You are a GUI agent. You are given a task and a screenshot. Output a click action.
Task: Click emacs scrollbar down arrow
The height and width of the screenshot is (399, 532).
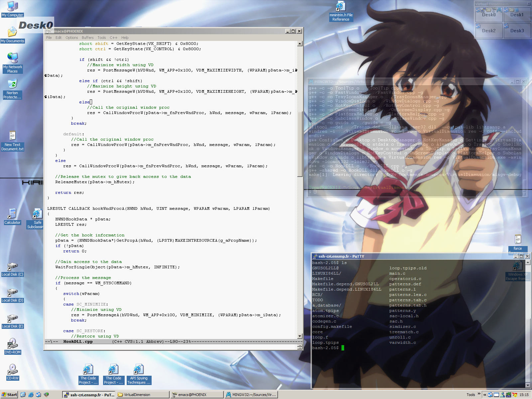click(x=300, y=336)
